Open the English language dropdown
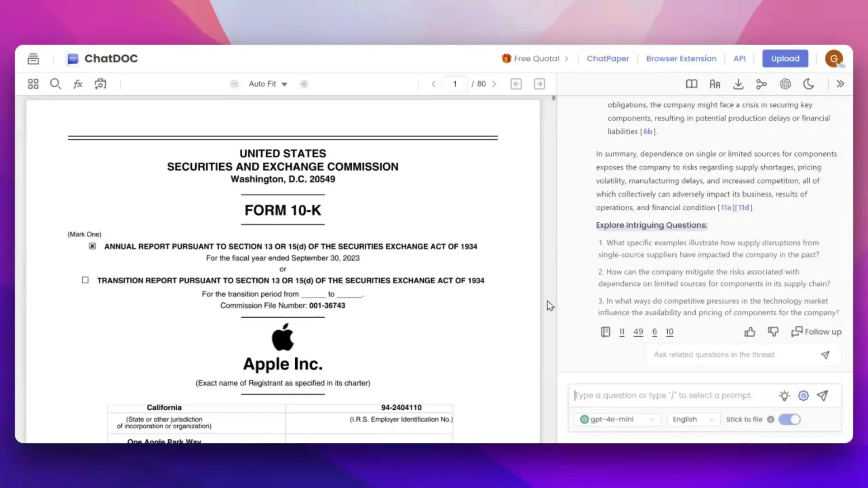This screenshot has width=868, height=488. click(693, 419)
